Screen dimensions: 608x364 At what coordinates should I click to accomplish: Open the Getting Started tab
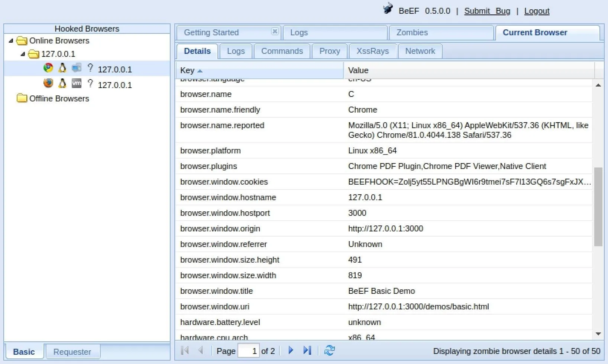click(x=211, y=33)
